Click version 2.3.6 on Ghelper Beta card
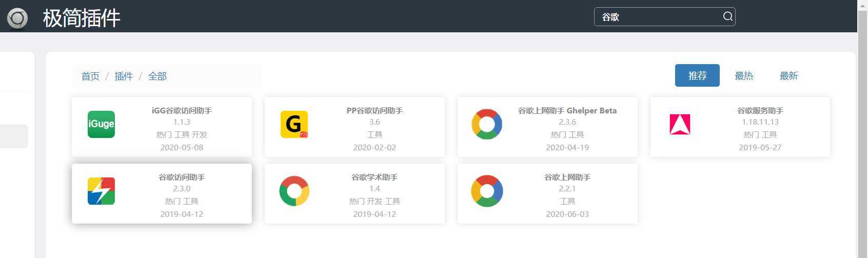 pos(567,122)
